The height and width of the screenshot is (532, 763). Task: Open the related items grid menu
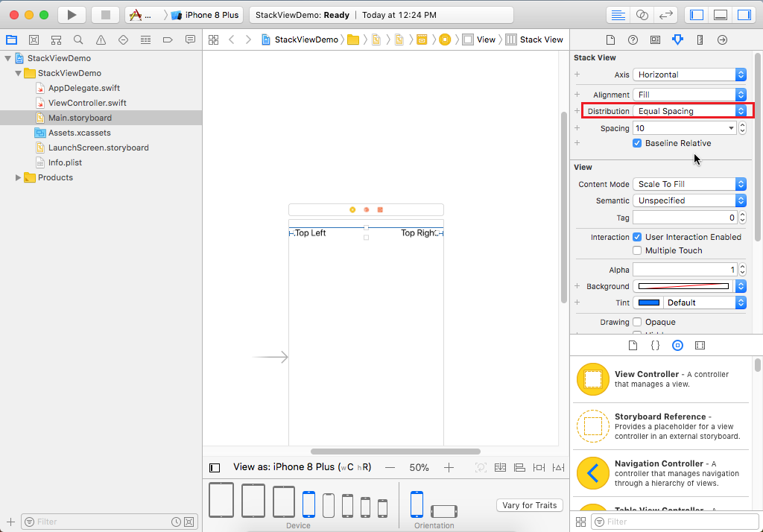click(x=214, y=40)
